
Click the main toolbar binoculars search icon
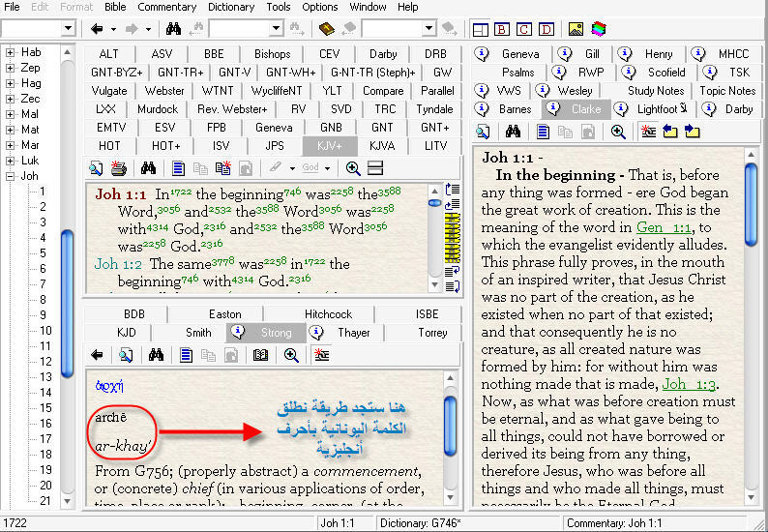173,29
